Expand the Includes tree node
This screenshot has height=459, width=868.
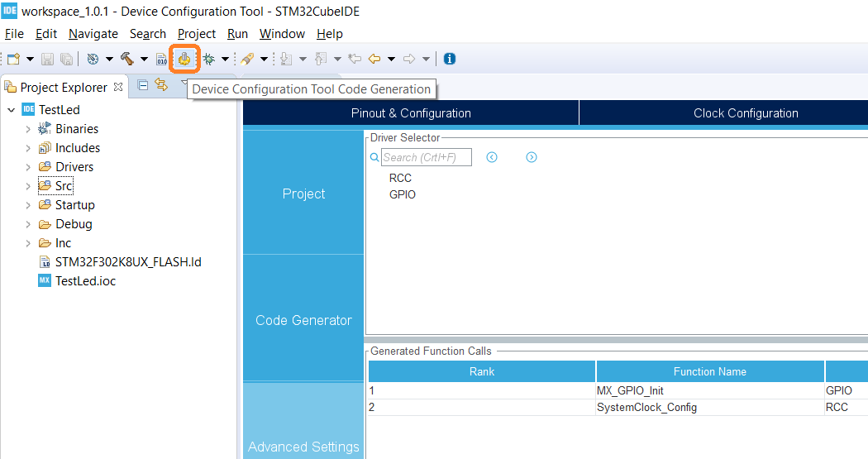[27, 148]
